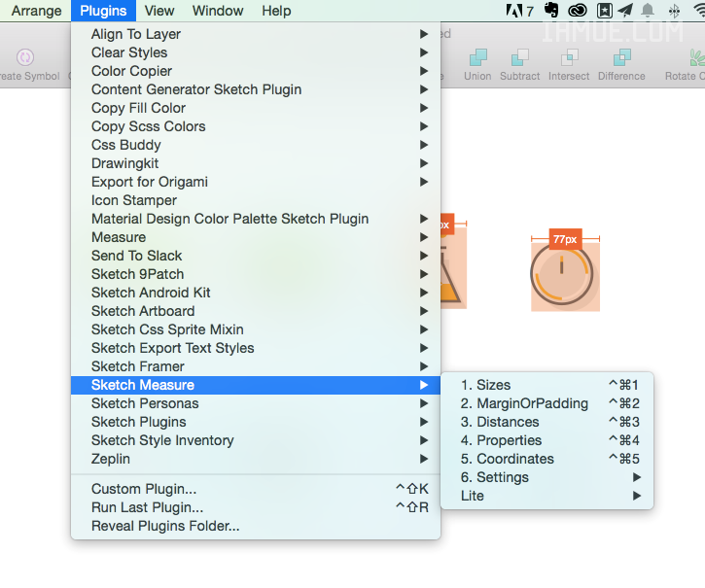Viewport: 705px width, 588px height.
Task: Expand Send To Slack submenu
Action: [x=256, y=256]
